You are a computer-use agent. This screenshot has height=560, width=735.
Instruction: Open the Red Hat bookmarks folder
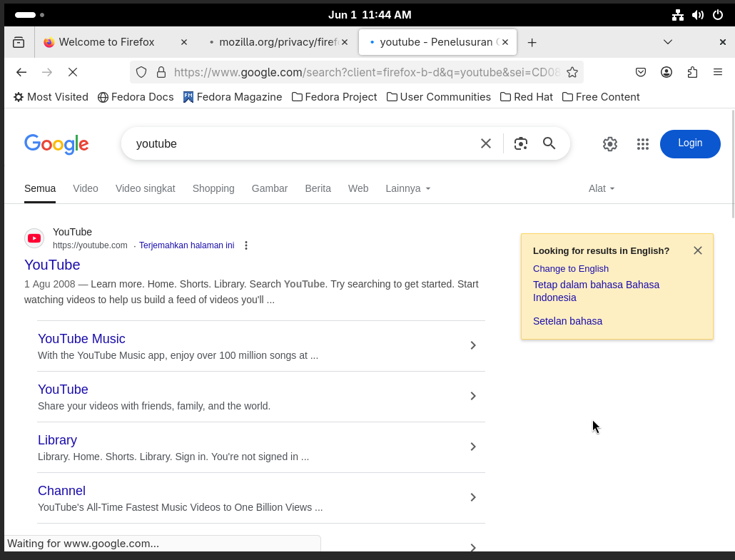[x=527, y=97]
